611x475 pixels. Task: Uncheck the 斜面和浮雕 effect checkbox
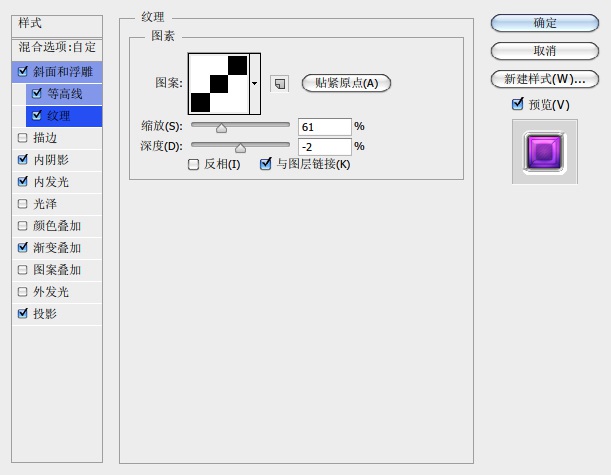23,71
